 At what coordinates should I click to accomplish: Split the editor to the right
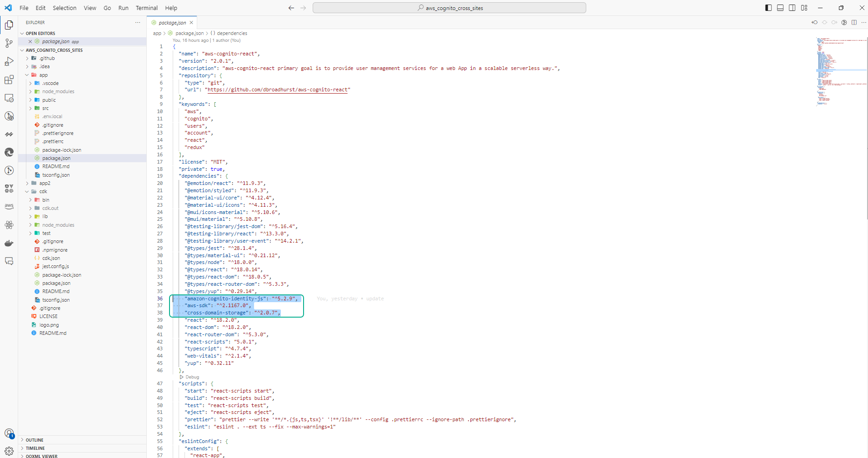coord(854,22)
